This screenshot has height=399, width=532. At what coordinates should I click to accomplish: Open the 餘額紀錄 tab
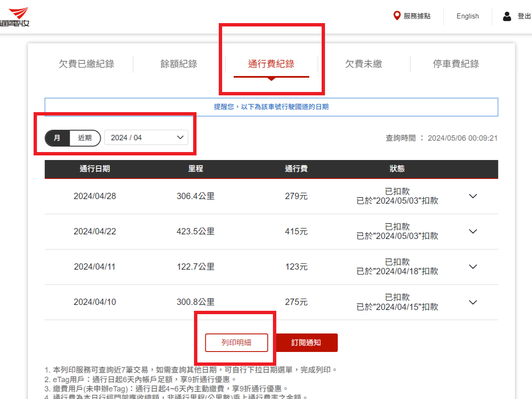click(179, 64)
